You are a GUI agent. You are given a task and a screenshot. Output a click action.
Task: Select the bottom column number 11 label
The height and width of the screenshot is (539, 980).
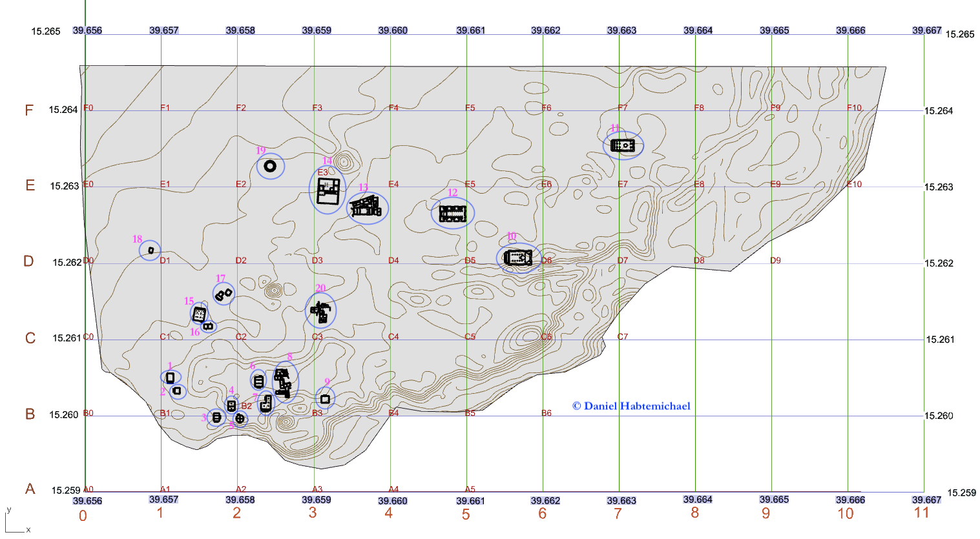(921, 513)
